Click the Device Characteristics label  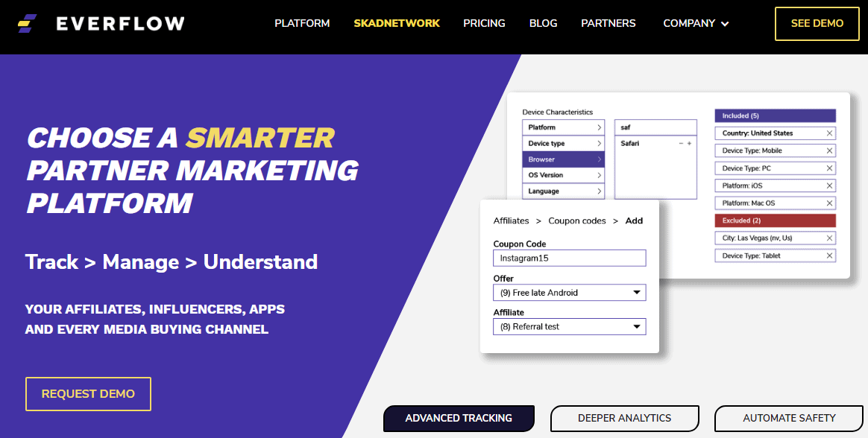558,112
